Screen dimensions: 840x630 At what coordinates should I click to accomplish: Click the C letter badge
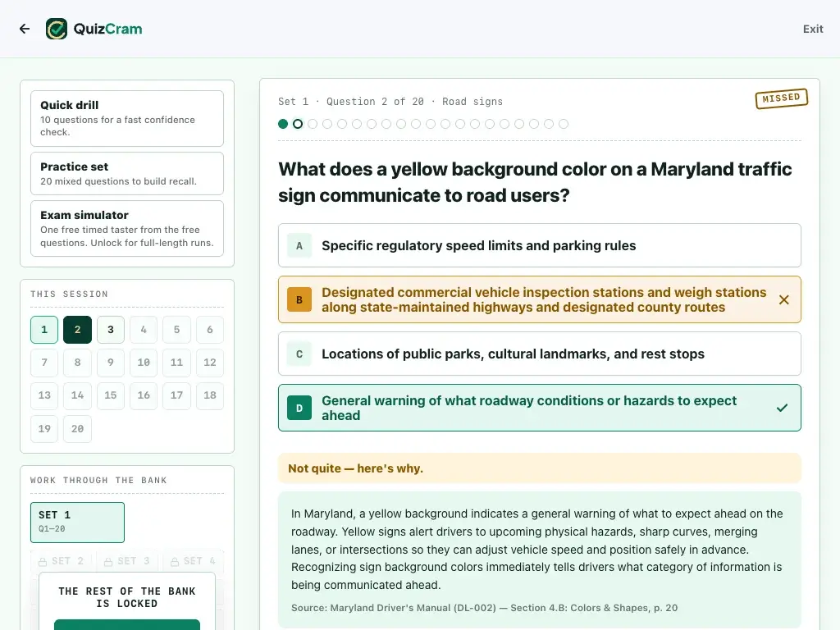coord(299,354)
